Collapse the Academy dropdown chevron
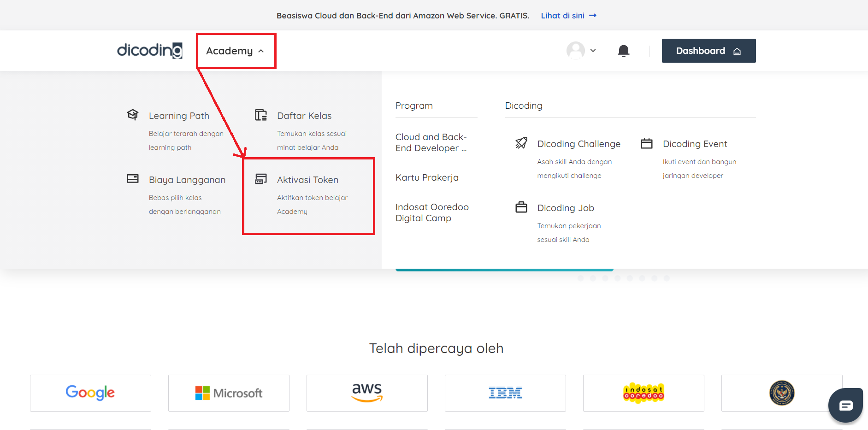This screenshot has width=868, height=430. click(x=261, y=51)
